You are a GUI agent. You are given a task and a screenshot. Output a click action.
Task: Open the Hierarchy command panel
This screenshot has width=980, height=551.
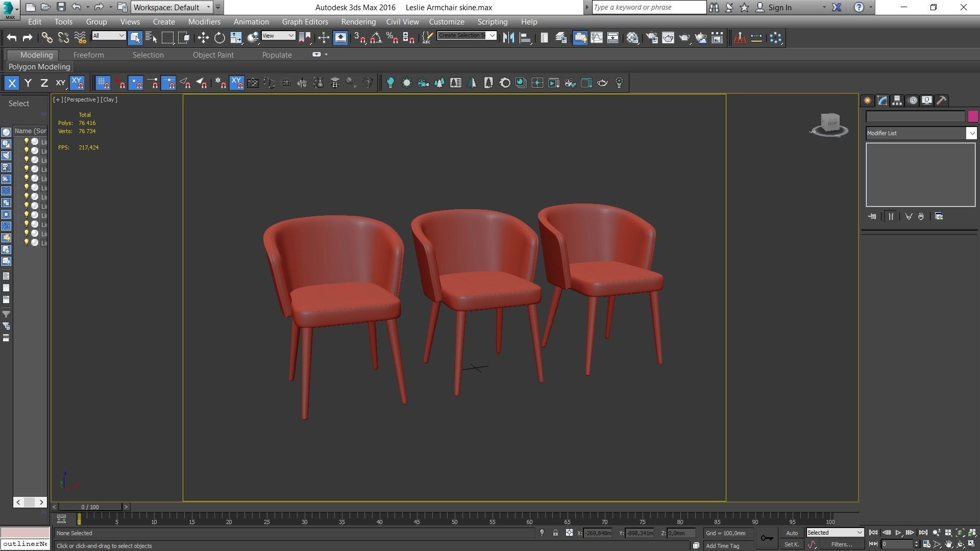tap(897, 101)
